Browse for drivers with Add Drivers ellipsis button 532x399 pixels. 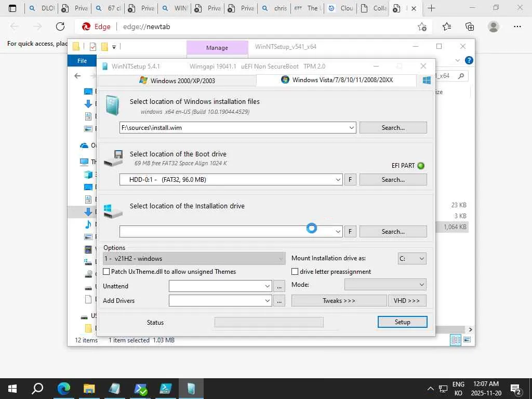[279, 301]
